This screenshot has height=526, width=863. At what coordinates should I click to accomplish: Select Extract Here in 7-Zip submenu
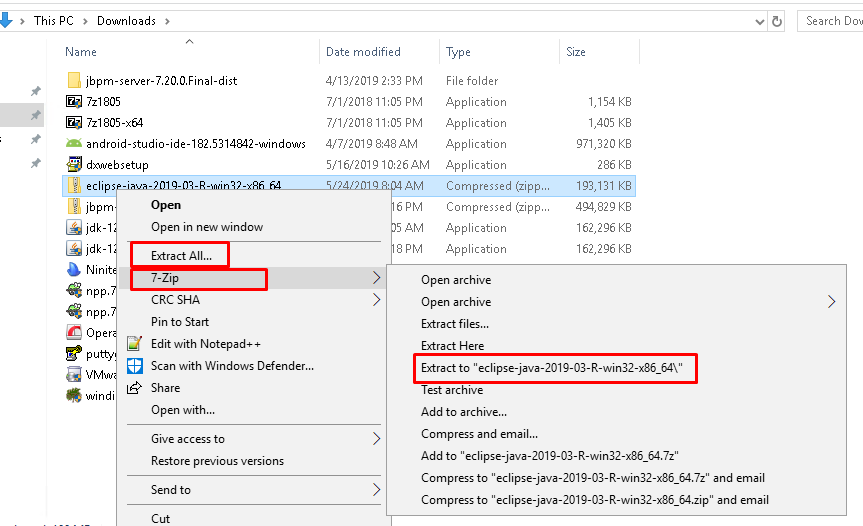(x=452, y=346)
